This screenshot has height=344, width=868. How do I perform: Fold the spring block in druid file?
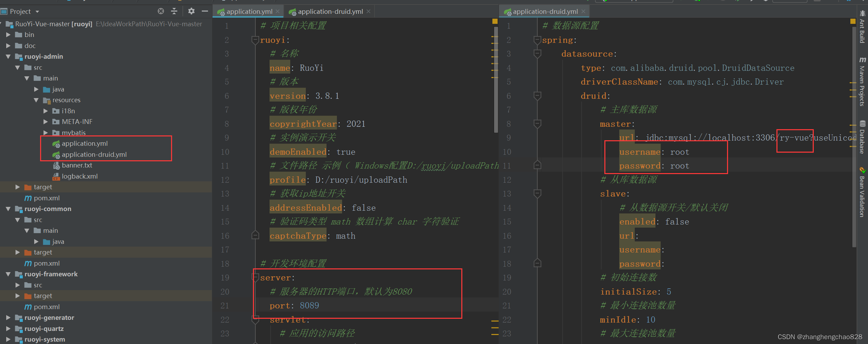[537, 40]
